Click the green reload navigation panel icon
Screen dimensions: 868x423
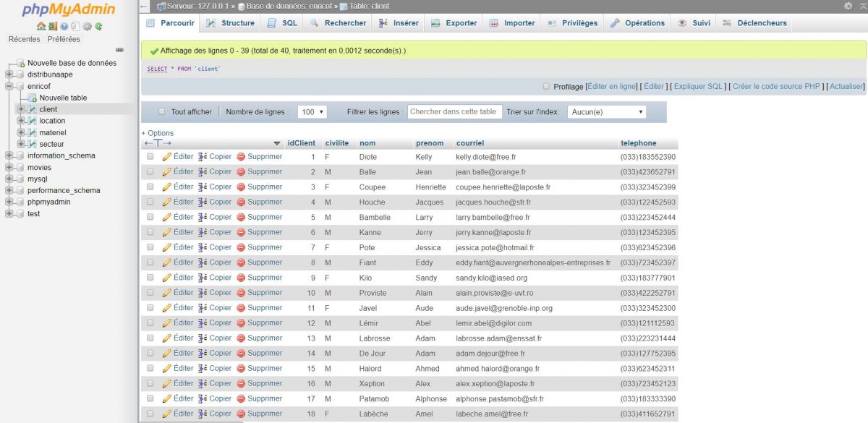[x=98, y=27]
